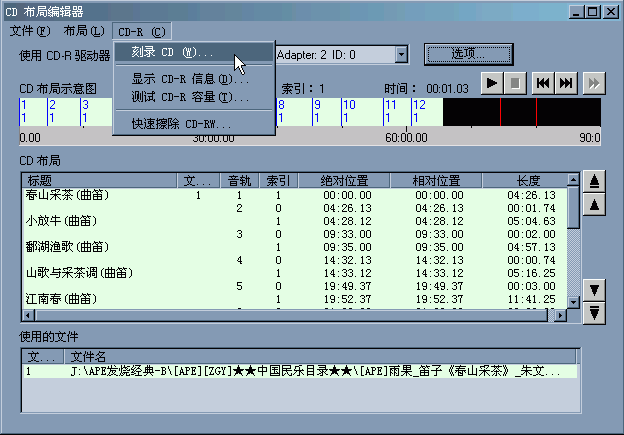Move selected track down one position
Image resolution: width=624 pixels, height=435 pixels.
coord(594,289)
